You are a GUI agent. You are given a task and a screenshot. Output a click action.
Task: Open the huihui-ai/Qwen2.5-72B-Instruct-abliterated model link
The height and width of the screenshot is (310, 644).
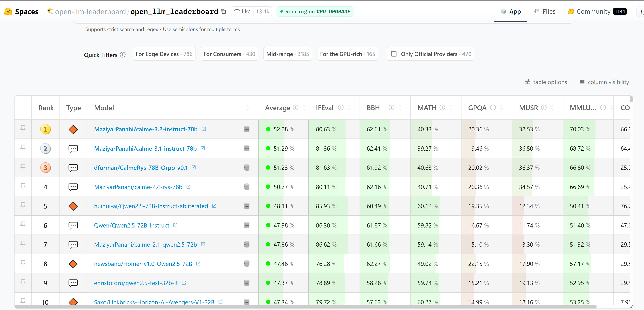pos(151,206)
